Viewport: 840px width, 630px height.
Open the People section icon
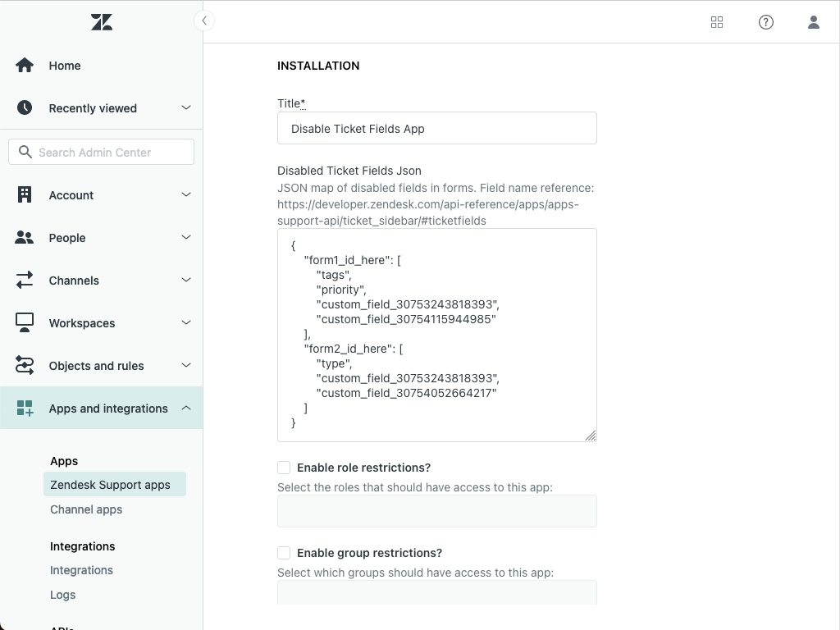tap(24, 237)
